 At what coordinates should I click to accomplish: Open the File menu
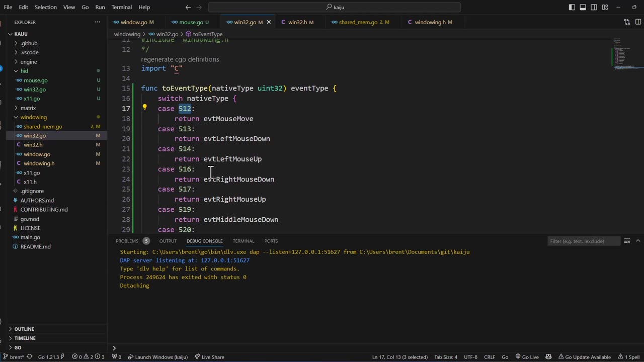(8, 7)
